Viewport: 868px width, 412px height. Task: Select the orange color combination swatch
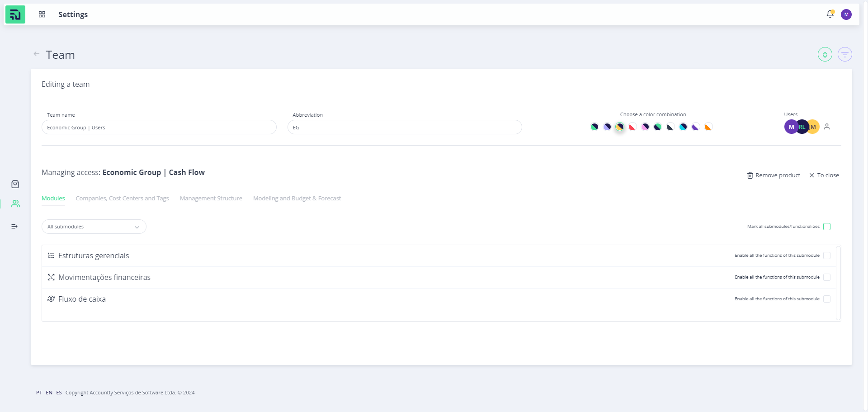pos(708,127)
